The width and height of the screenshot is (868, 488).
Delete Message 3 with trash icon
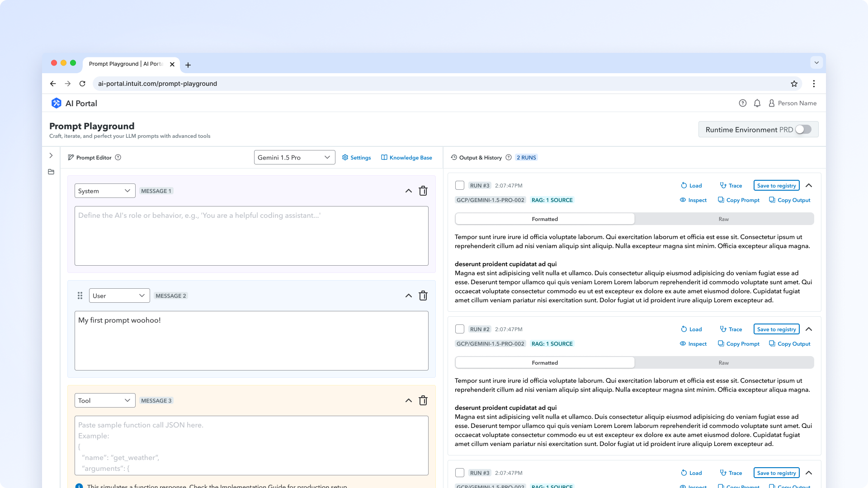423,400
